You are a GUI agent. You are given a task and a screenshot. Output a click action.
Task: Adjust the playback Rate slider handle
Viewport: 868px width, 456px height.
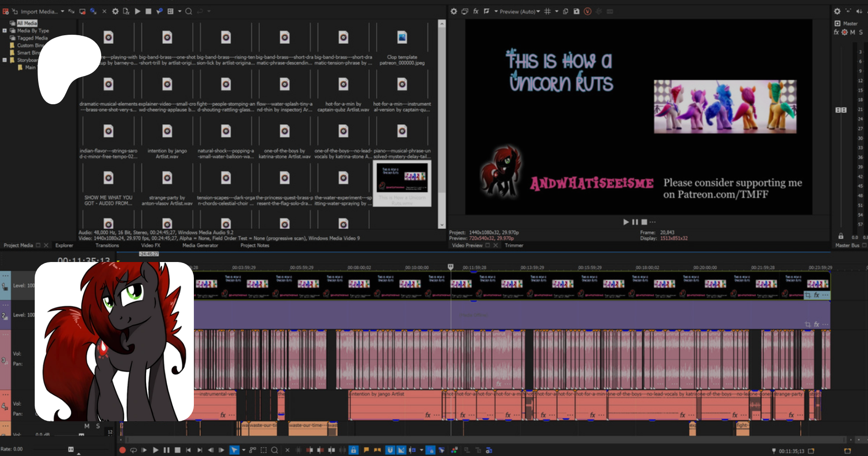pyautogui.click(x=71, y=449)
